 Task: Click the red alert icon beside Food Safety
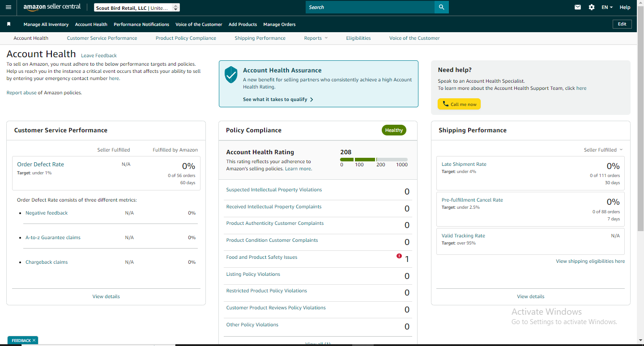coord(399,256)
